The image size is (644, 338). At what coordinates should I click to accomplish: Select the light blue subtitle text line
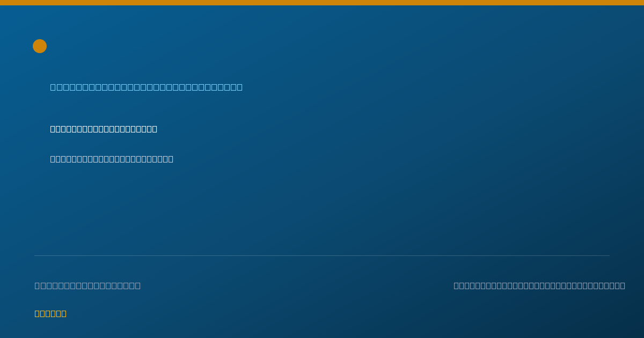(x=147, y=87)
